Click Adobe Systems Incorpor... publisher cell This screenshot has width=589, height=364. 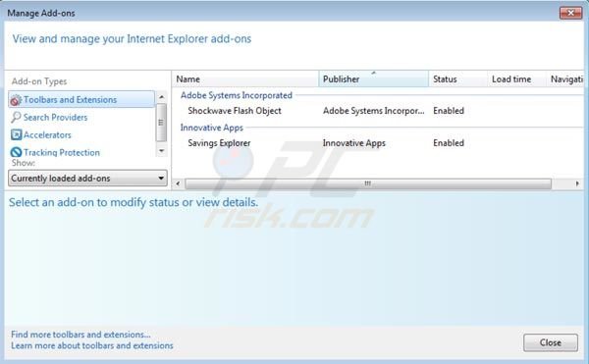click(x=373, y=111)
